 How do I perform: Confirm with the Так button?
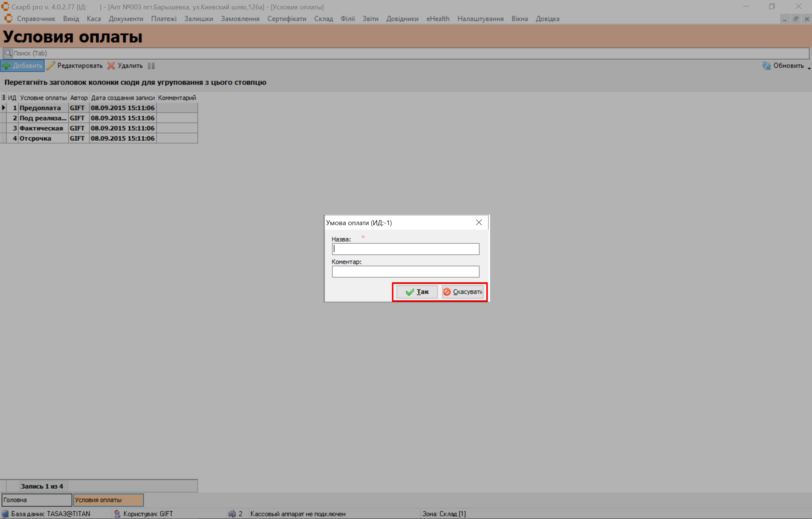417,292
